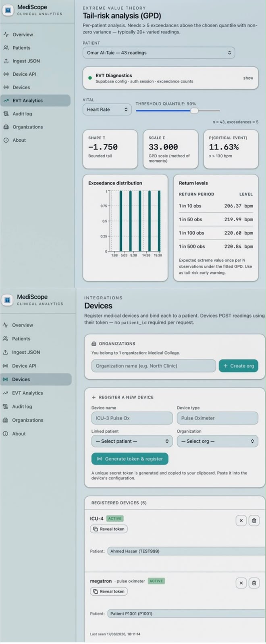Open the Heart Rate vital dropdown
This screenshot has width=266, height=644.
pyautogui.click(x=107, y=109)
